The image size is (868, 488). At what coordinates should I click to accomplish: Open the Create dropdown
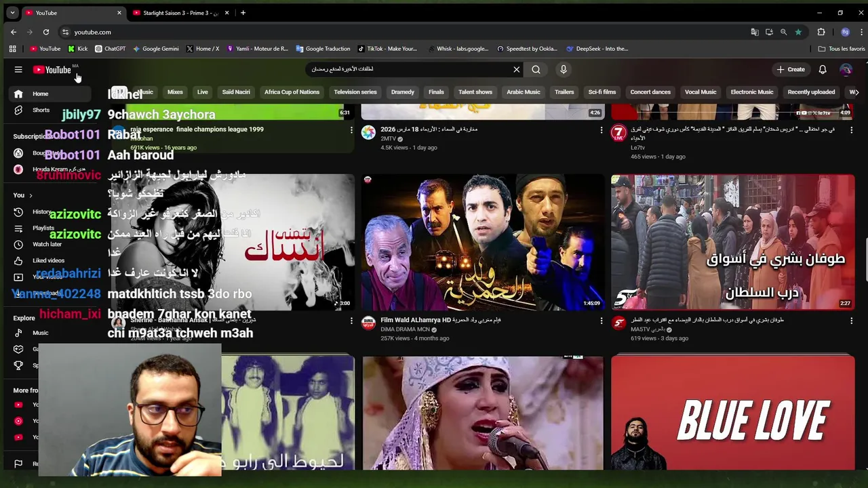point(791,69)
